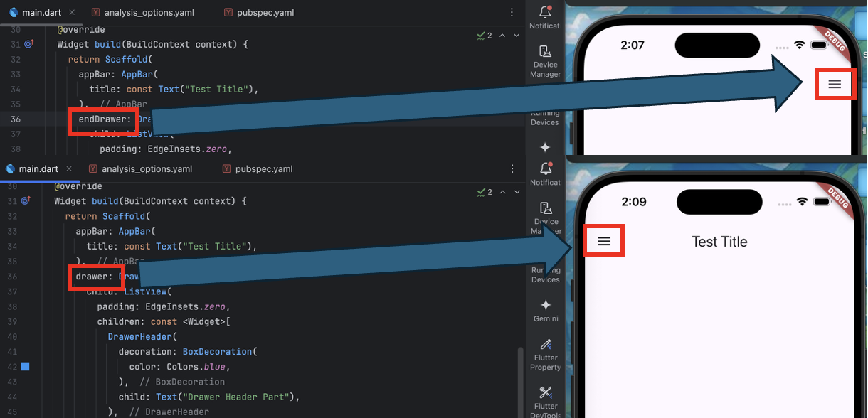
Task: Click the 2:09 clock in the emulator status bar
Action: (x=634, y=201)
